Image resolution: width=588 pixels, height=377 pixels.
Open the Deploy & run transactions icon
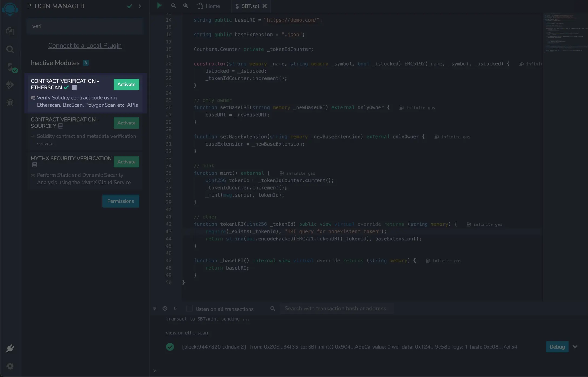click(x=10, y=85)
